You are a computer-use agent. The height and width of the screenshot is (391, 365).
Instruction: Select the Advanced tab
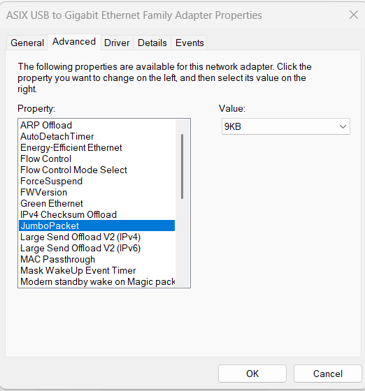point(74,42)
